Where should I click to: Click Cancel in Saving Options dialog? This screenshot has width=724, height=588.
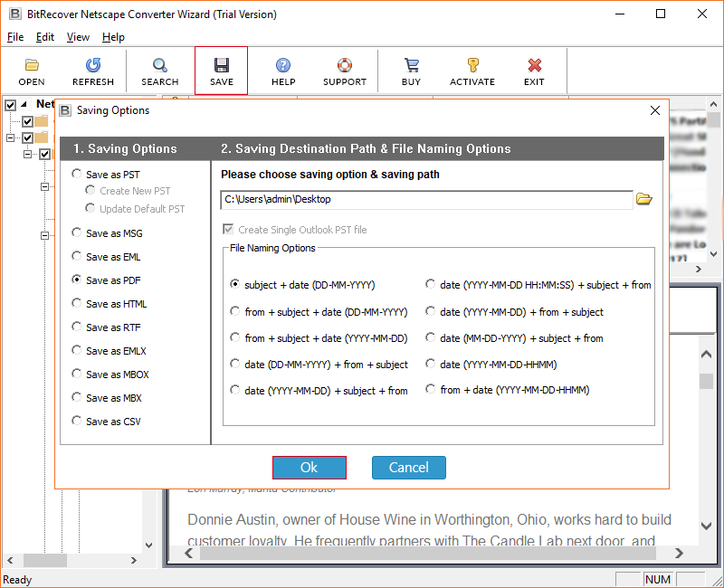coord(409,468)
